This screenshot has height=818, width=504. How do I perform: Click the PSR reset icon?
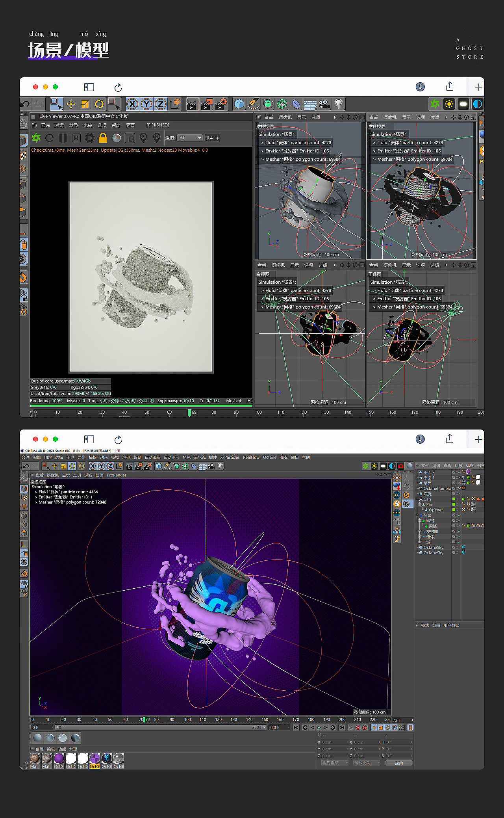point(397,521)
